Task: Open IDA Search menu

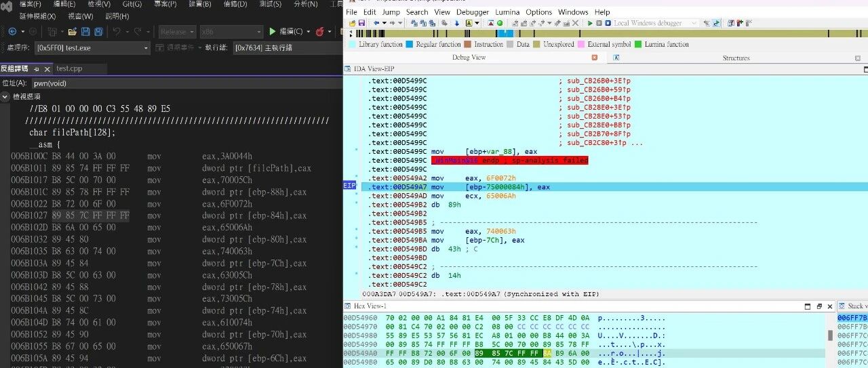Action: click(417, 12)
